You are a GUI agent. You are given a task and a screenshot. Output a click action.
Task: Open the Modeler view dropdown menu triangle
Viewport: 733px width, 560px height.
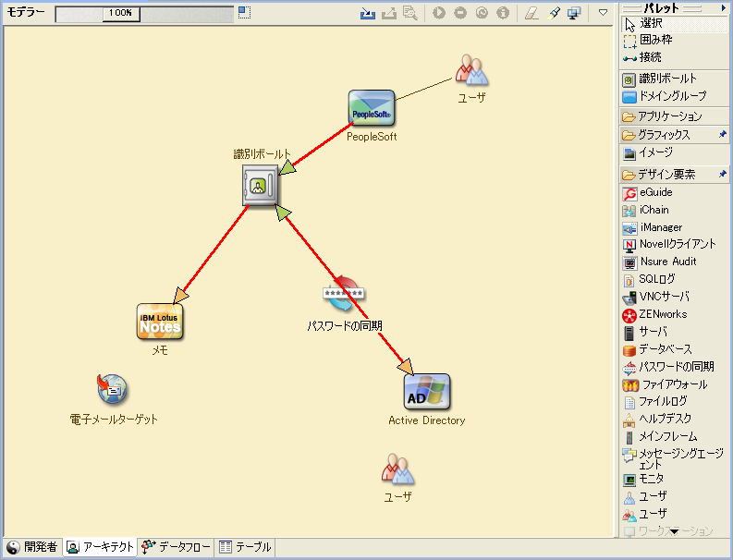coord(603,13)
